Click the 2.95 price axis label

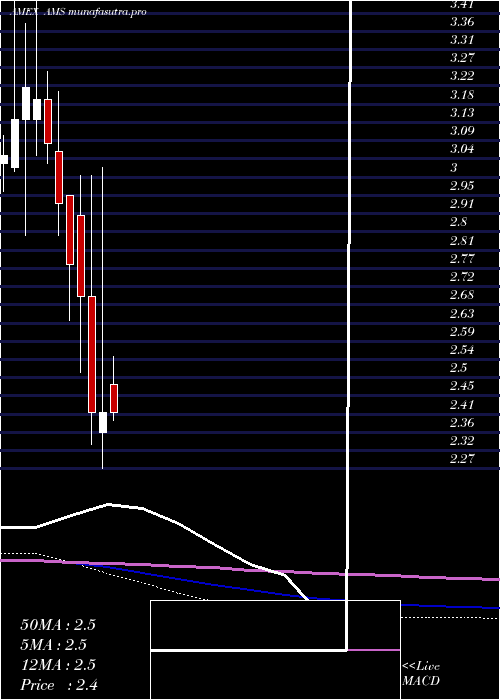tap(462, 186)
